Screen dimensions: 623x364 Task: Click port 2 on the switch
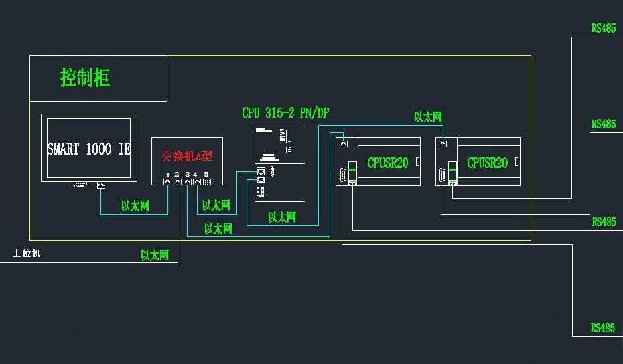178,181
